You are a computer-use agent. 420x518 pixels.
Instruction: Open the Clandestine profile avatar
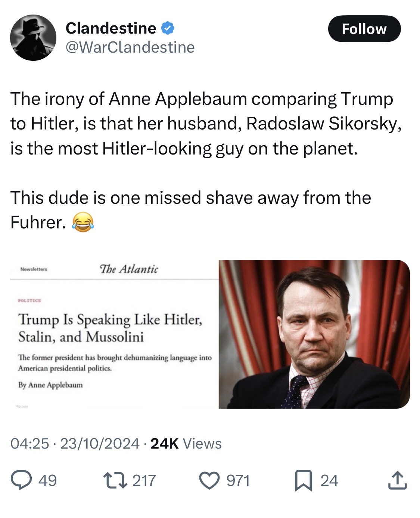(33, 38)
